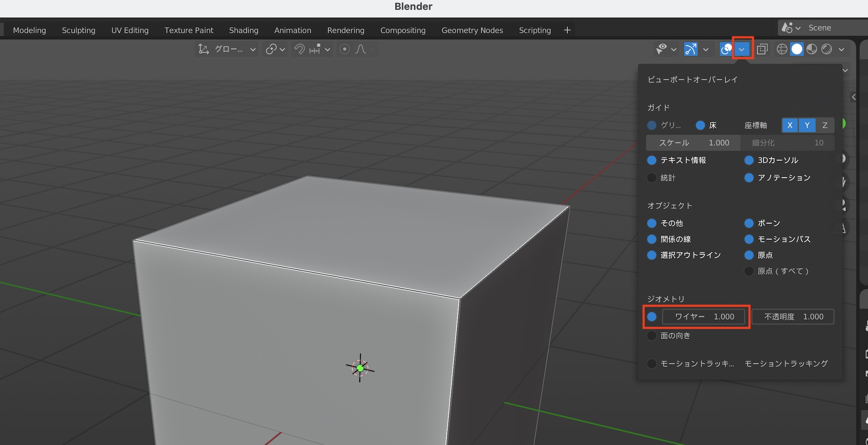Toggle the snap magnet icon
The width and height of the screenshot is (868, 445).
(x=299, y=49)
